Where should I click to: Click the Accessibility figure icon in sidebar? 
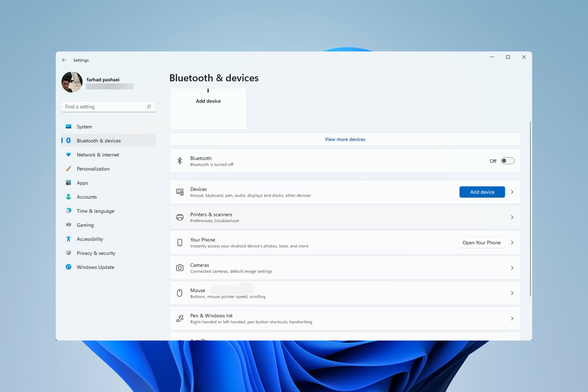pos(69,239)
